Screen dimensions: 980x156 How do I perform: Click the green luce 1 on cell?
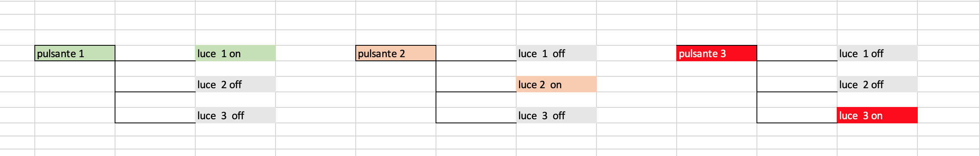click(235, 53)
